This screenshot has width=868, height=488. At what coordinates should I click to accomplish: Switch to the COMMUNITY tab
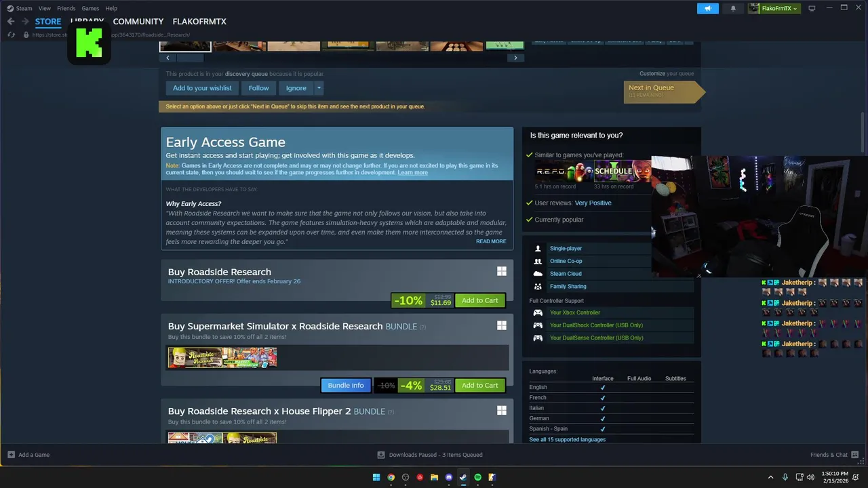click(138, 22)
